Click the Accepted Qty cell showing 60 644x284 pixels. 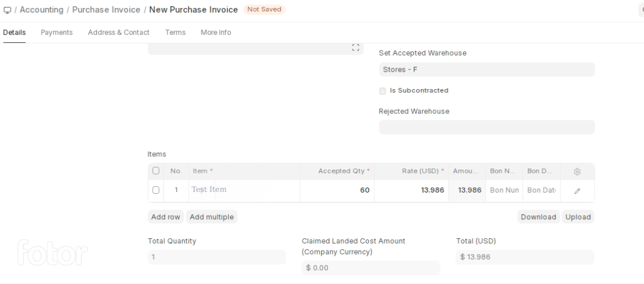click(337, 190)
